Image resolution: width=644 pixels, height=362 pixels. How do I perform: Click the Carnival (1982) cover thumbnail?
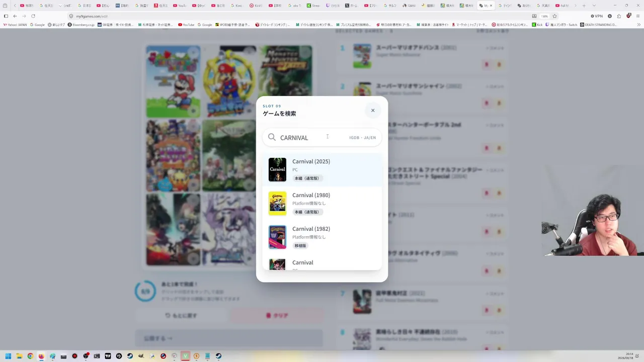click(x=277, y=237)
